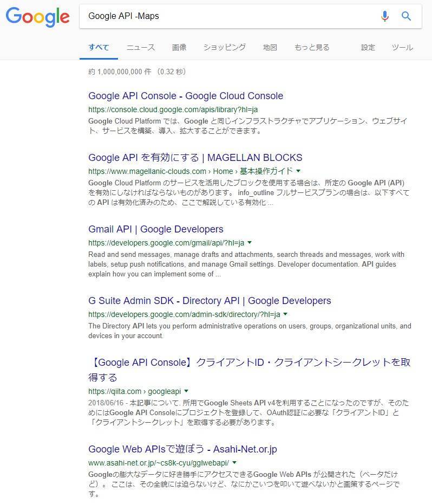Click the blue magnifier search icon

click(x=407, y=16)
